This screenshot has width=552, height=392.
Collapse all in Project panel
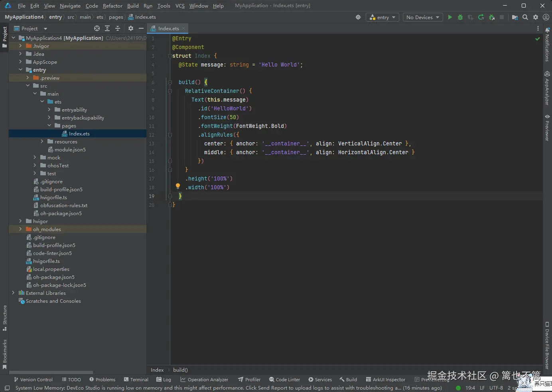(118, 28)
